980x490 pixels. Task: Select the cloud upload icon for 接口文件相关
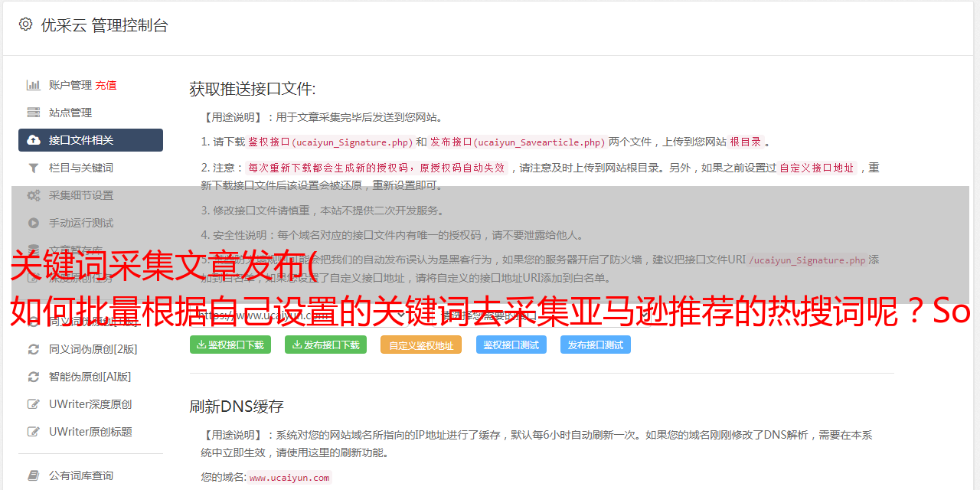[x=34, y=140]
